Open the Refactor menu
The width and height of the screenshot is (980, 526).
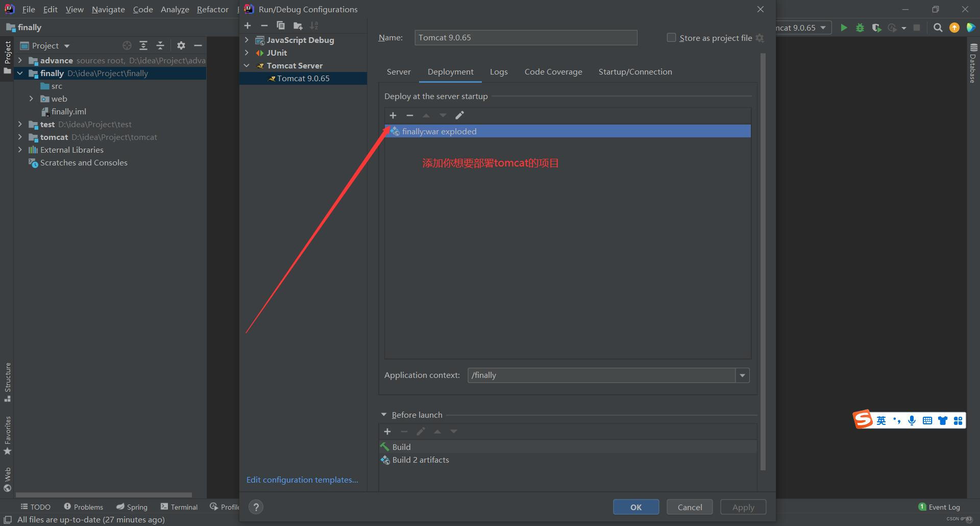213,9
